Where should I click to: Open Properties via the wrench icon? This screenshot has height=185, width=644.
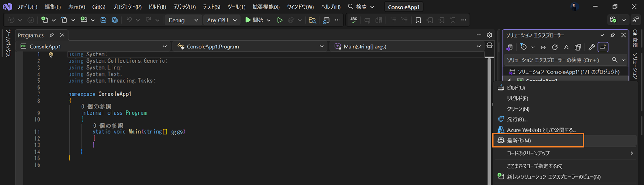pyautogui.click(x=592, y=47)
